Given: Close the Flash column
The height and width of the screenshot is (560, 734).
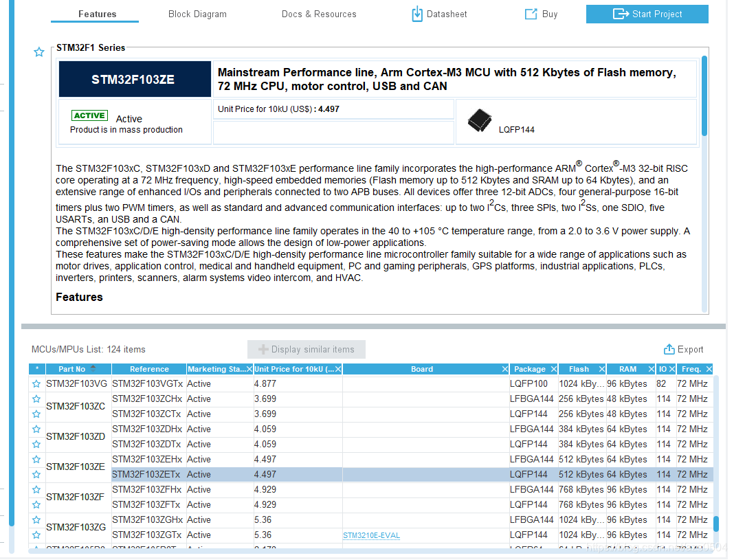Looking at the screenshot, I should click(x=602, y=369).
